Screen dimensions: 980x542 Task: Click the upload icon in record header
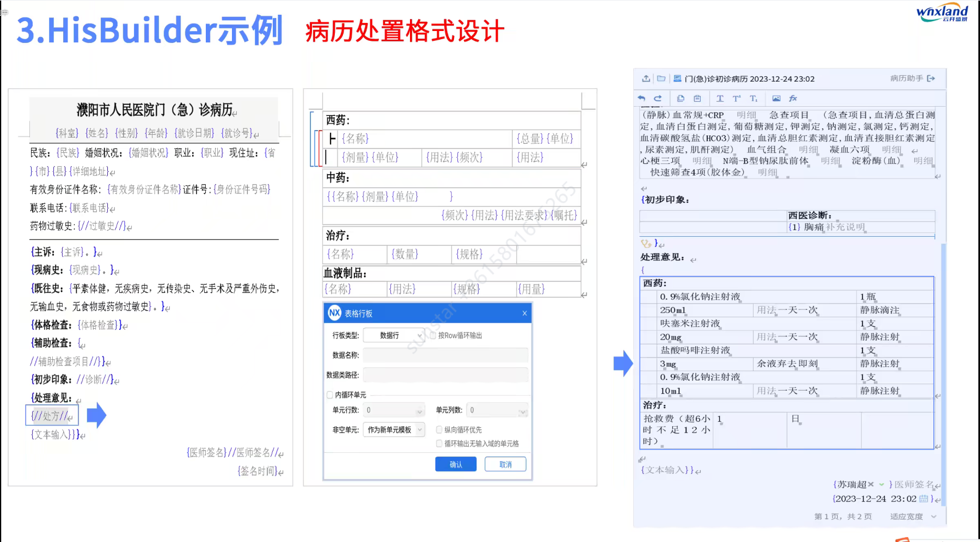[x=646, y=78]
